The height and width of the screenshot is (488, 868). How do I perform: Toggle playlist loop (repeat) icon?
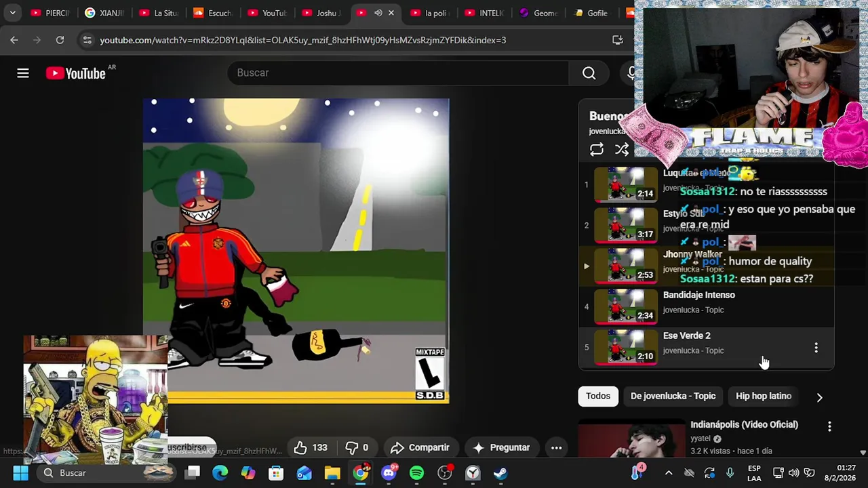(x=597, y=150)
